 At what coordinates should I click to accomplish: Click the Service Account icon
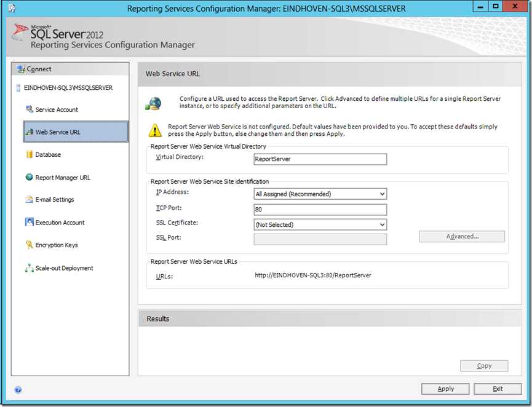point(30,109)
